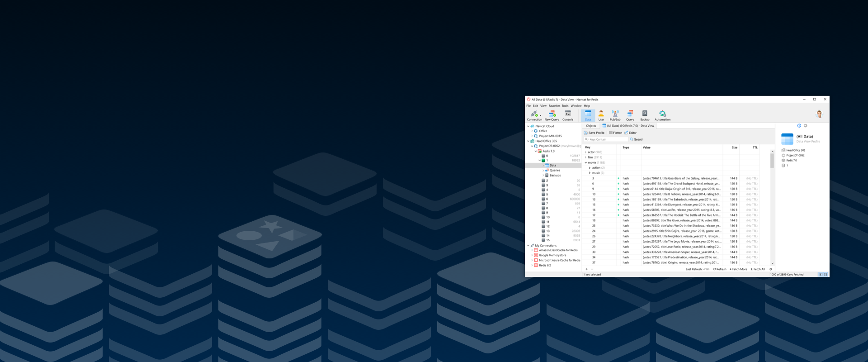Image resolution: width=868 pixels, height=362 pixels.
Task: Expand the Amazon ElastiCache for Redis connection
Action: (532, 250)
